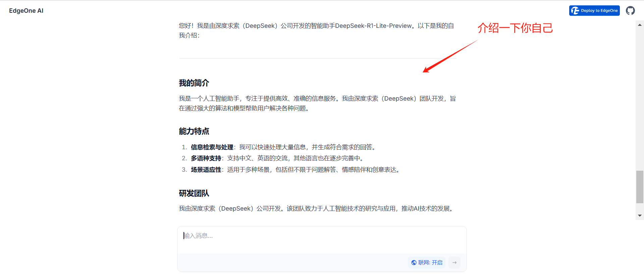Viewport: 644px width, 277px height.
Task: Open the GitHub repository icon
Action: click(630, 11)
